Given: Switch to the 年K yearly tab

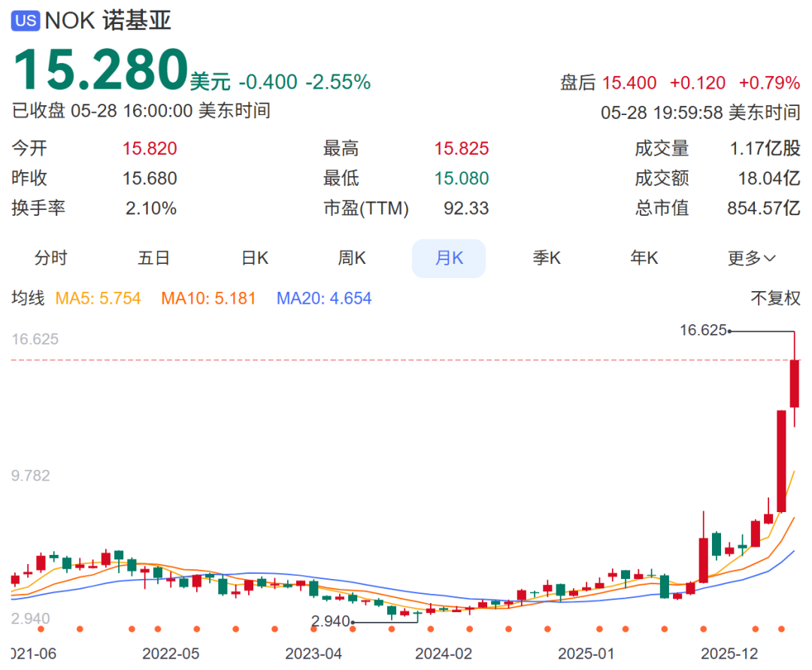Looking at the screenshot, I should tap(644, 258).
